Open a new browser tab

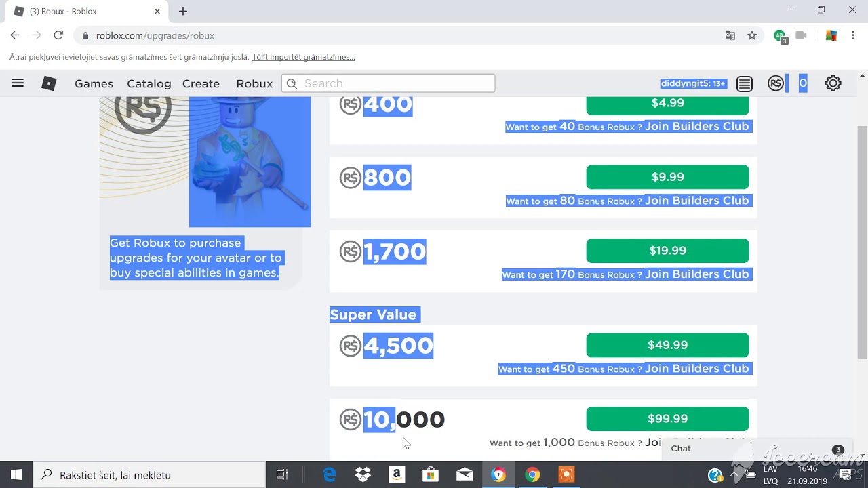pyautogui.click(x=183, y=11)
